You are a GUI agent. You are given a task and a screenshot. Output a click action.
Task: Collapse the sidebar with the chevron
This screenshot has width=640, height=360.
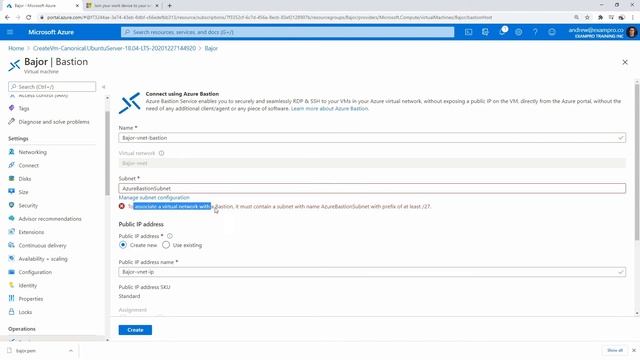(x=104, y=87)
